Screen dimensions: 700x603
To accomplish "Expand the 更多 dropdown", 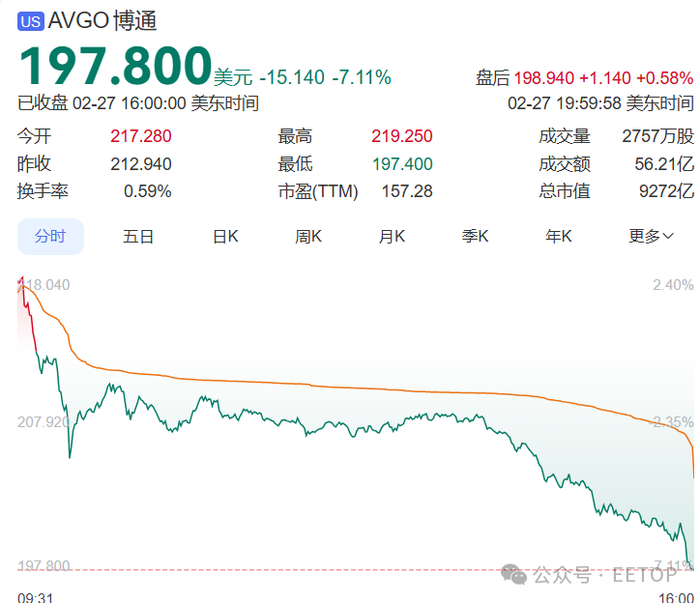I will coord(651,236).
